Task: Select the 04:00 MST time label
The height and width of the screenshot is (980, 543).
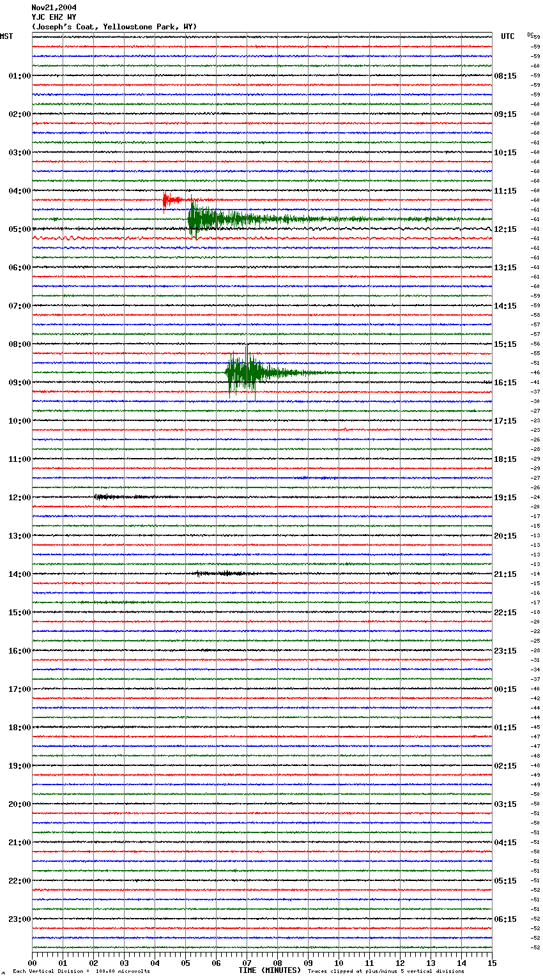Action: (20, 191)
